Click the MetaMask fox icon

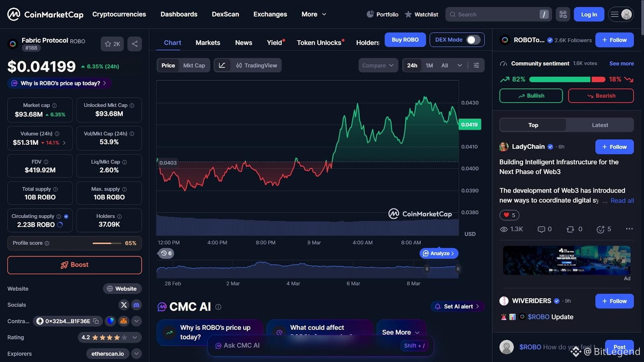pyautogui.click(x=124, y=321)
